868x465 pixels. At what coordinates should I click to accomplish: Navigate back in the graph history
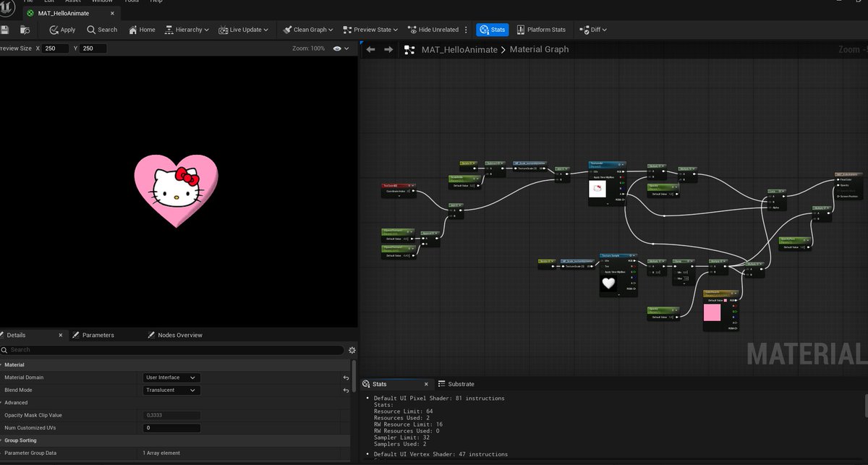[x=370, y=49]
